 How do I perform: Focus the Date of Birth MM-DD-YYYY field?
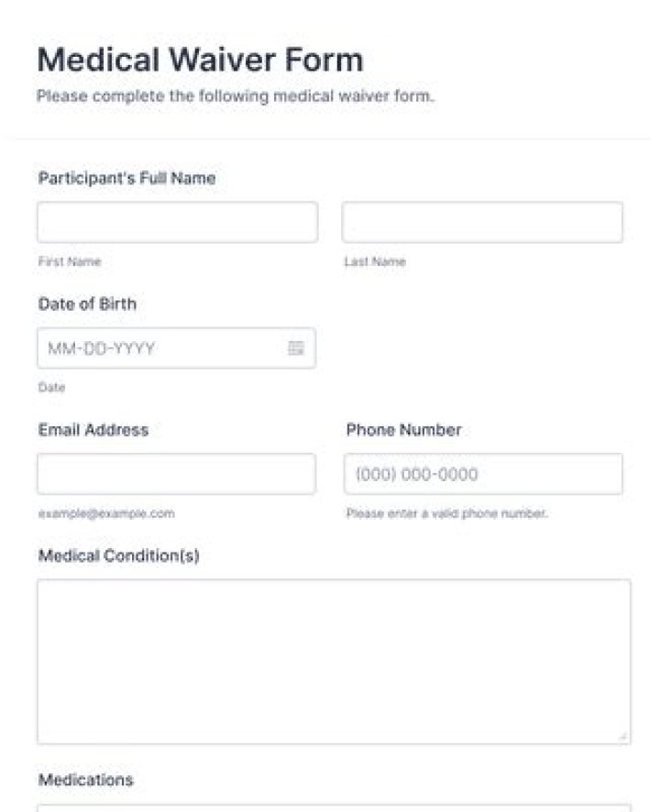(x=160, y=348)
